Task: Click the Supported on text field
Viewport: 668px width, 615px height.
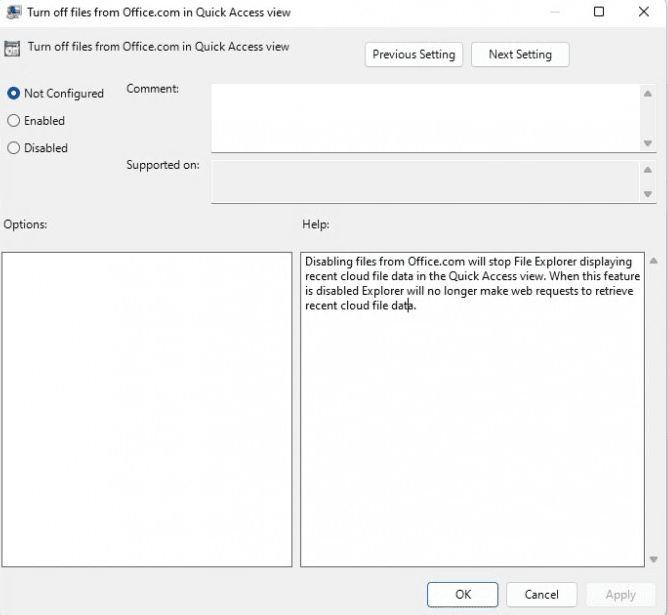Action: pos(426,181)
